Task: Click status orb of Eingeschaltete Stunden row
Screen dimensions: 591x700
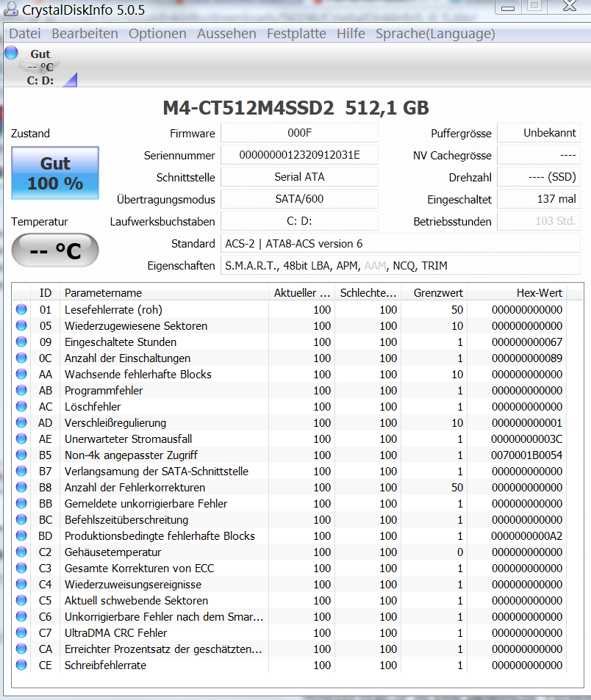Action: [x=21, y=342]
